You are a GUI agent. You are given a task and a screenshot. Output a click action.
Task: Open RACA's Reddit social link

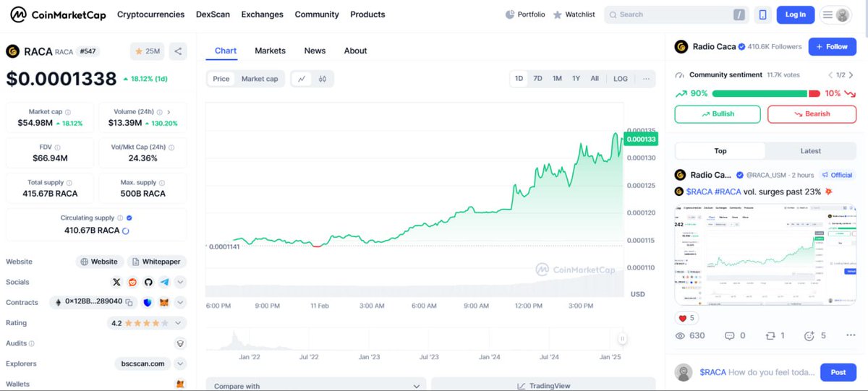[133, 282]
